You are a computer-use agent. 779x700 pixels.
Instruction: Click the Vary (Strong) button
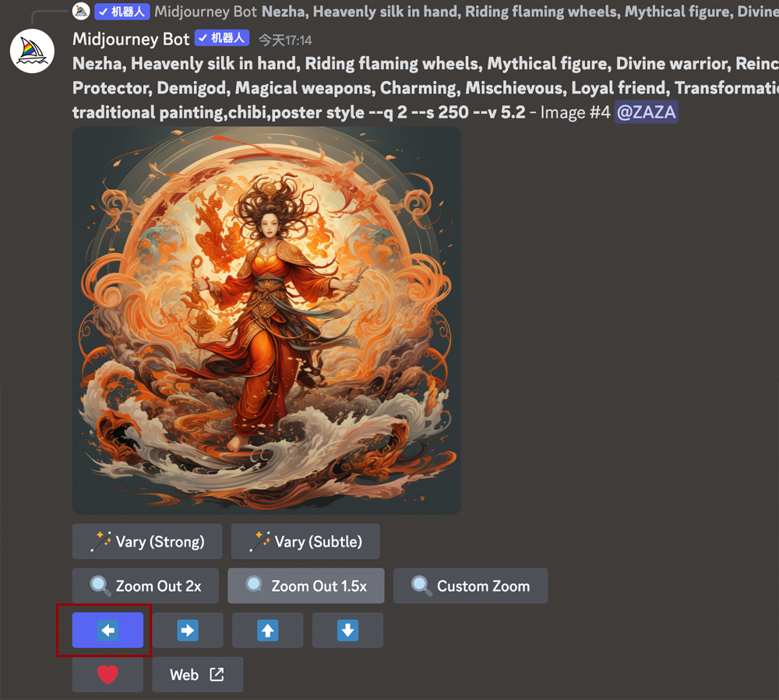[147, 541]
